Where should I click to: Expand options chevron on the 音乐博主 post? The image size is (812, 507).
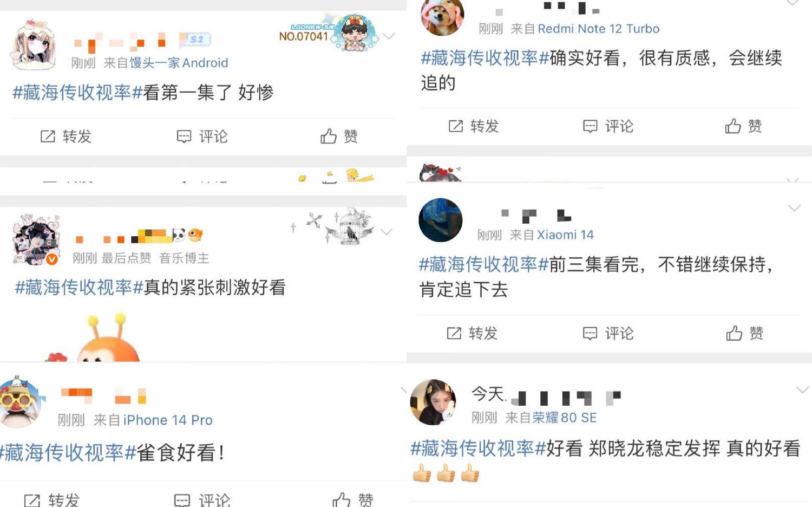coord(387,232)
